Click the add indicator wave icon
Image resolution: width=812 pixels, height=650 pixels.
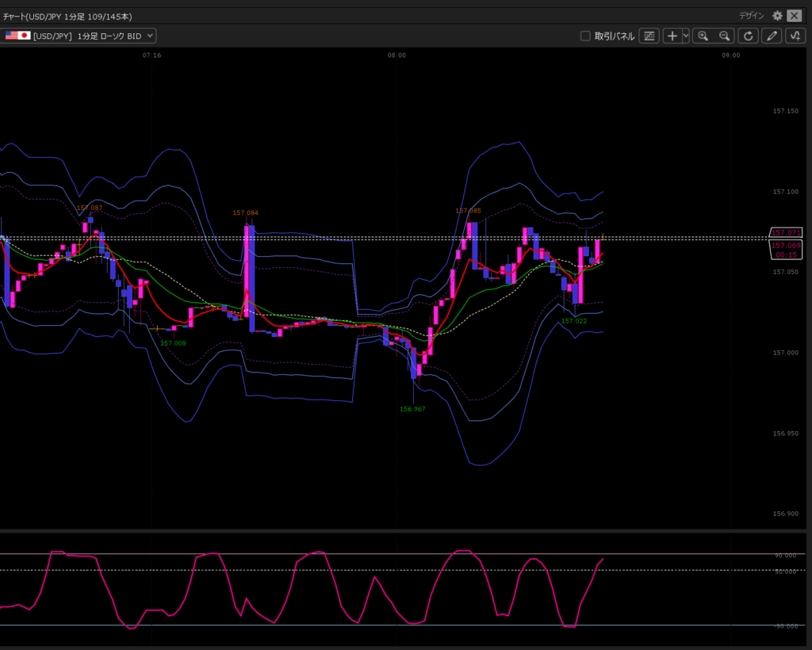click(x=795, y=36)
